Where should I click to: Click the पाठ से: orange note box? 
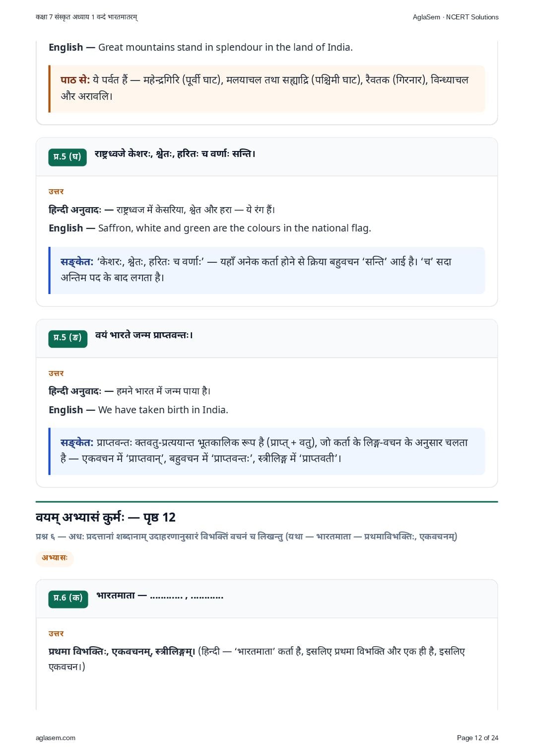click(267, 88)
